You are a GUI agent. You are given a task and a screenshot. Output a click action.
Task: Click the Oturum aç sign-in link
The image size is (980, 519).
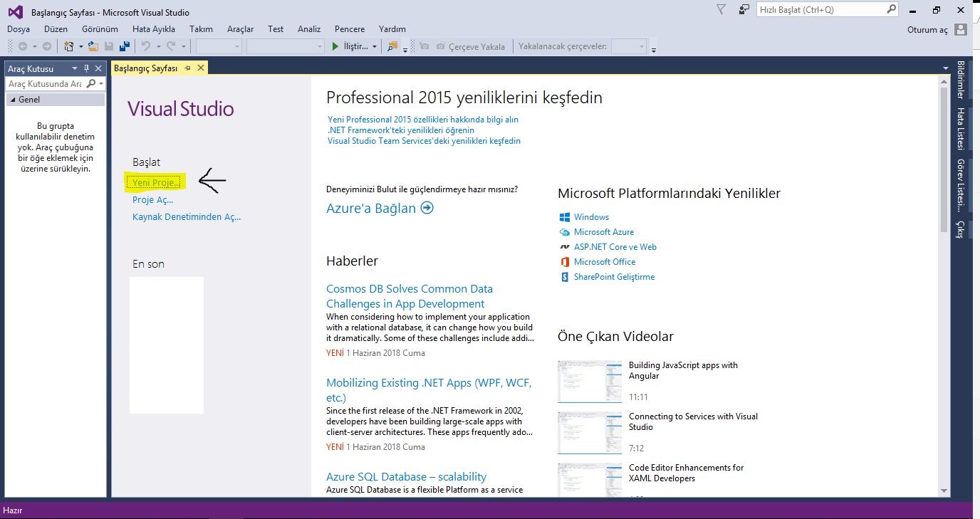[928, 29]
